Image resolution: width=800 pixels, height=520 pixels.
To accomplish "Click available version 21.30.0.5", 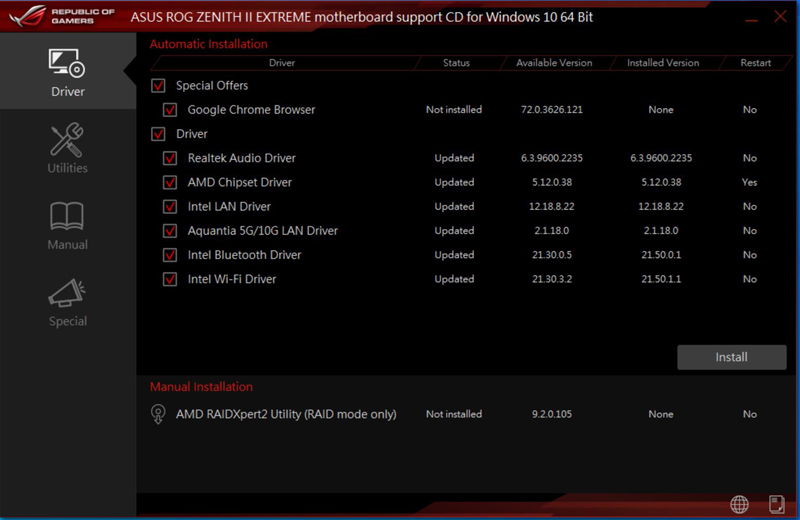I will click(552, 255).
